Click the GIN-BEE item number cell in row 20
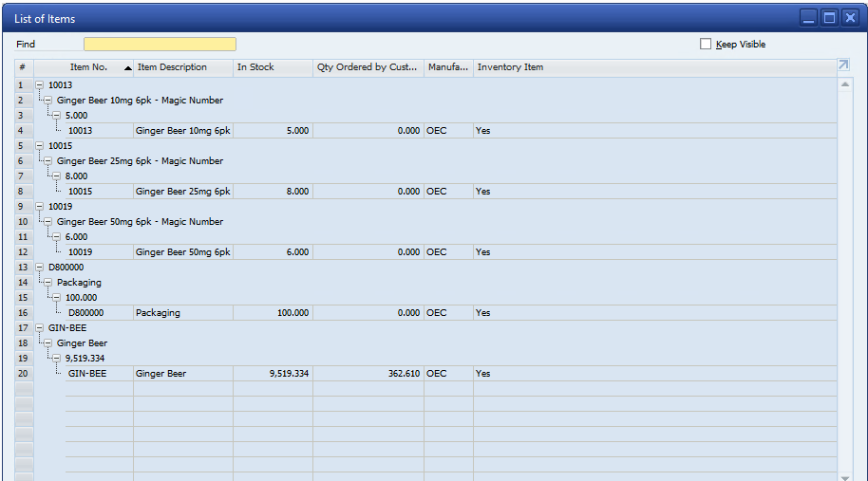Screen dimensions: 868x481 point(100,375)
